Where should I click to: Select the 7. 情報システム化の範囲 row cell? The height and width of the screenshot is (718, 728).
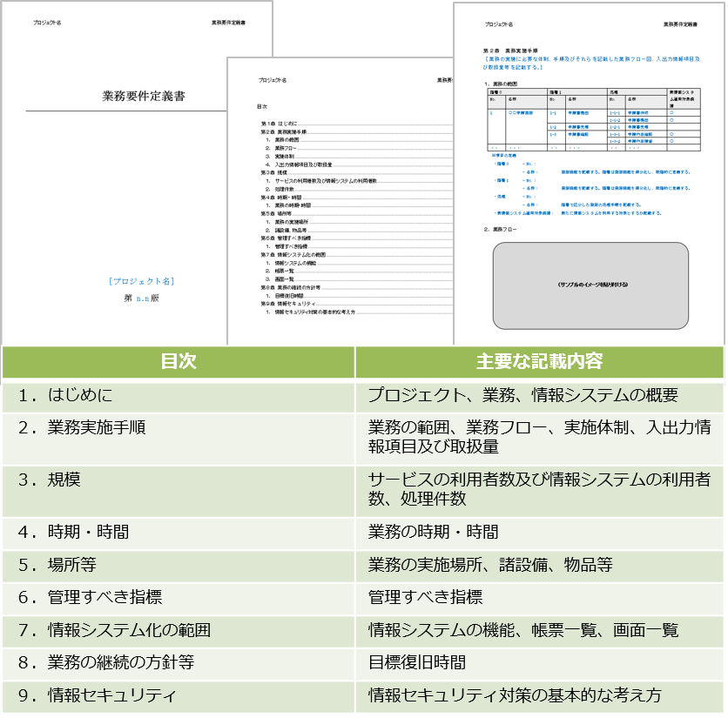(179, 631)
